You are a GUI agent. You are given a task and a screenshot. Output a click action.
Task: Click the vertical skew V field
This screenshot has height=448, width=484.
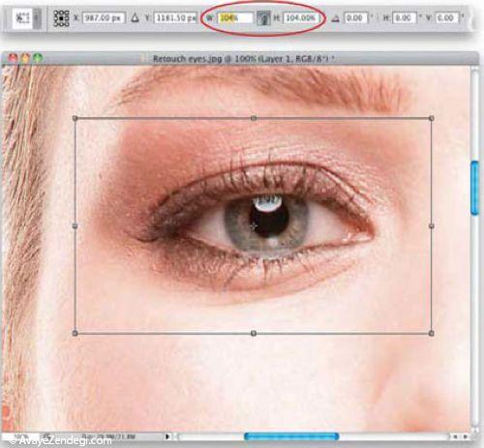447,17
